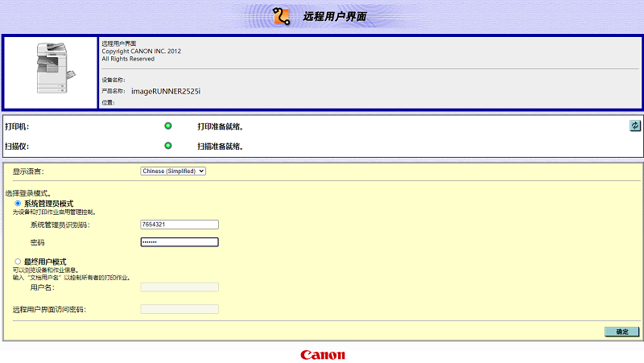
Task: Click the 扫描准备就绪 status text
Action: 221,146
